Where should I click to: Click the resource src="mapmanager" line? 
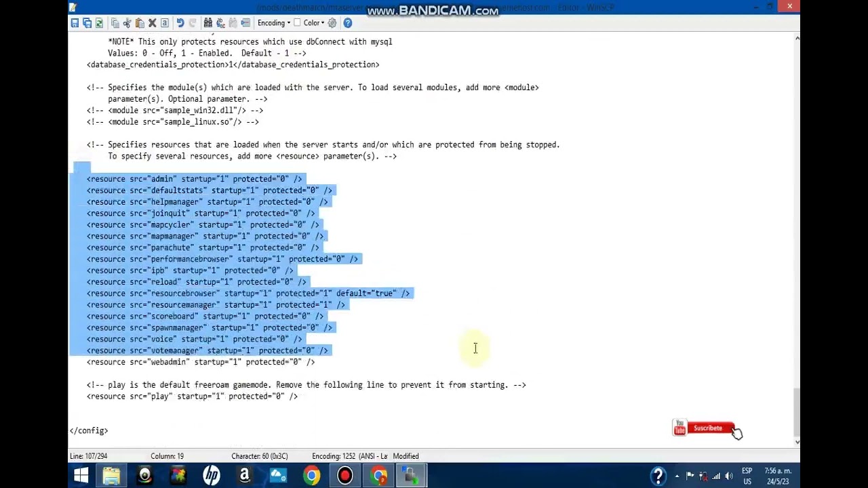click(205, 237)
